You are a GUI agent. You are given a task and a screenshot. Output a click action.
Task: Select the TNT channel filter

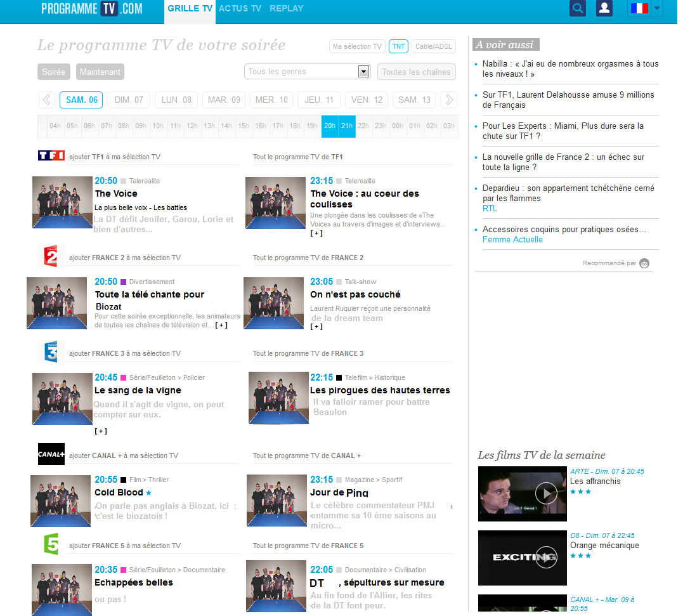tap(398, 46)
